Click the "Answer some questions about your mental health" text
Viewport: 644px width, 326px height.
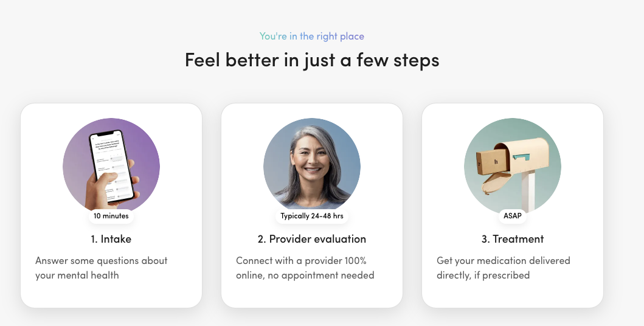[102, 268]
